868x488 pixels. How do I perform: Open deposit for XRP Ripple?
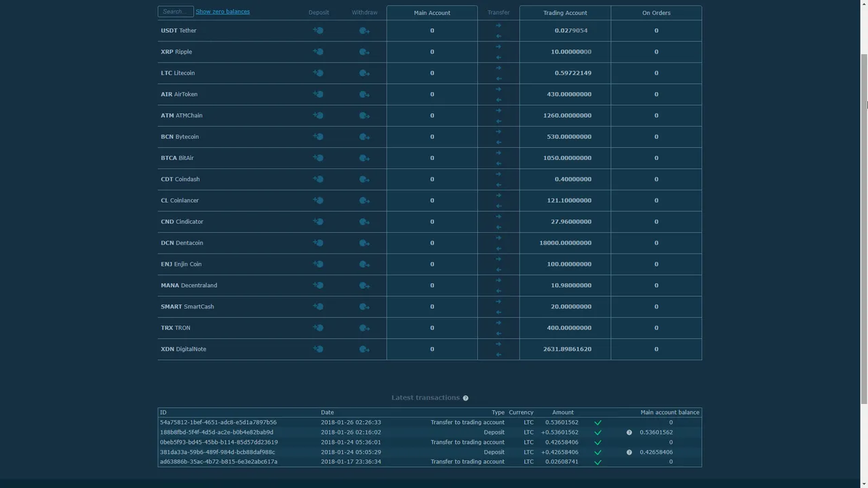pos(318,52)
